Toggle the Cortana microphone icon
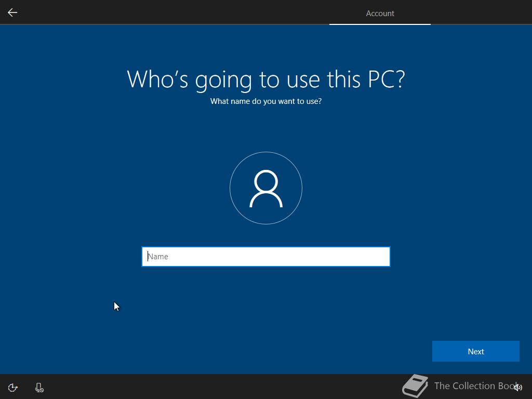The image size is (532, 399). point(39,388)
